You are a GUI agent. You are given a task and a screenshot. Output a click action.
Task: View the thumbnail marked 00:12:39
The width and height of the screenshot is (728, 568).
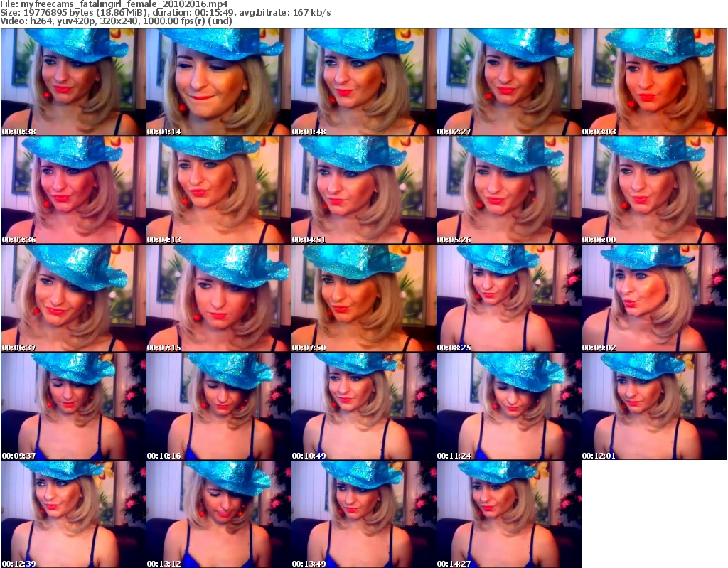tap(73, 514)
